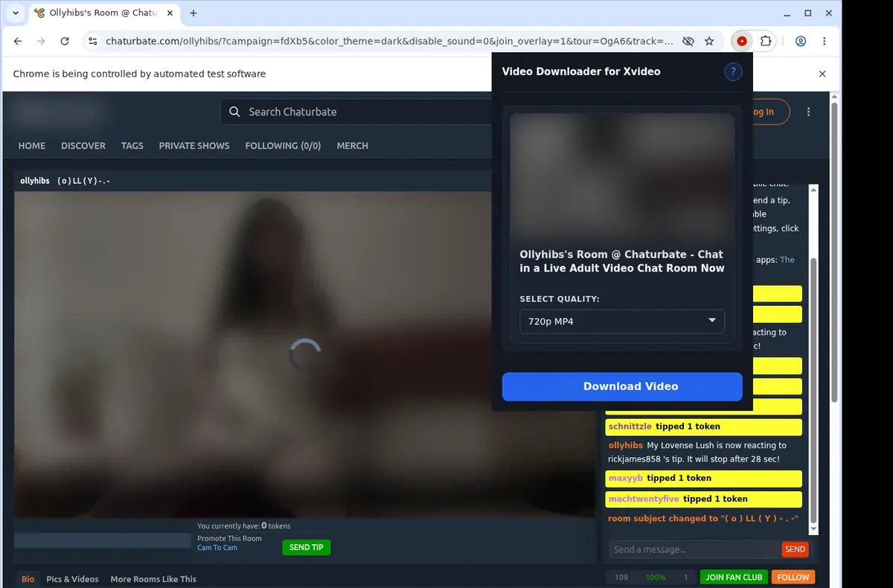Screen dimensions: 893x588
Task: Open a new browser tab
Action: tap(193, 13)
